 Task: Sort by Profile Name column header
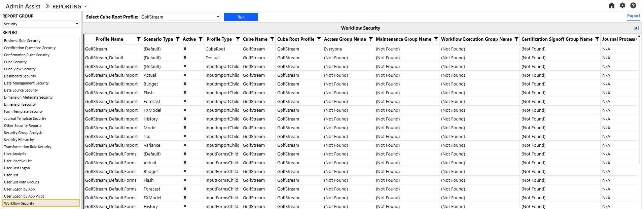point(109,39)
